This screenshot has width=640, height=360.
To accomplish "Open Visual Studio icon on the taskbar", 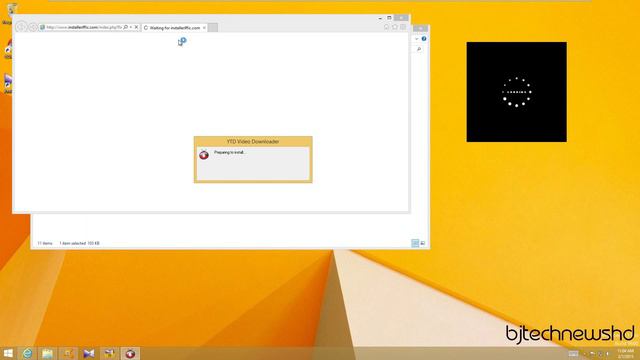I will 89,353.
